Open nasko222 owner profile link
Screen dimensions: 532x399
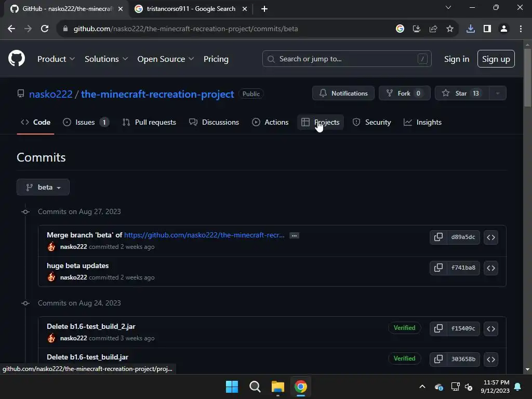(51, 94)
